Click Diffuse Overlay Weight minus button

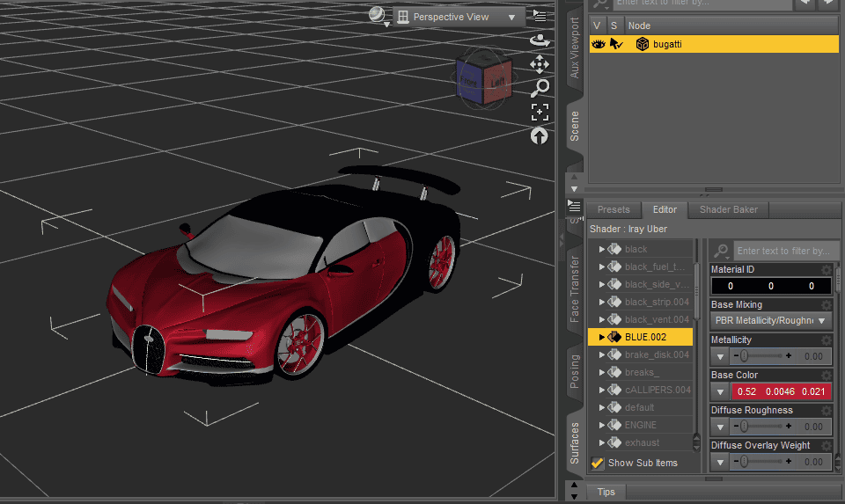click(736, 462)
